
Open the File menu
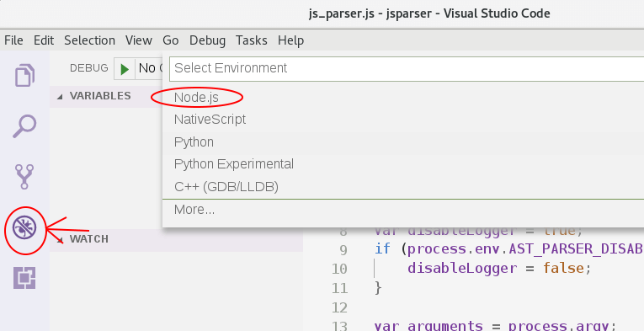13,40
